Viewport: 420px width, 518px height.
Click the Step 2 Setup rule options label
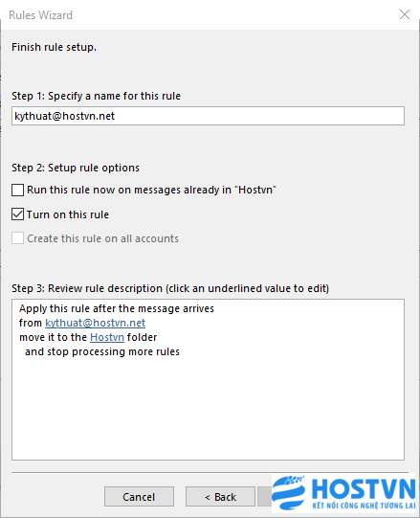coord(76,168)
